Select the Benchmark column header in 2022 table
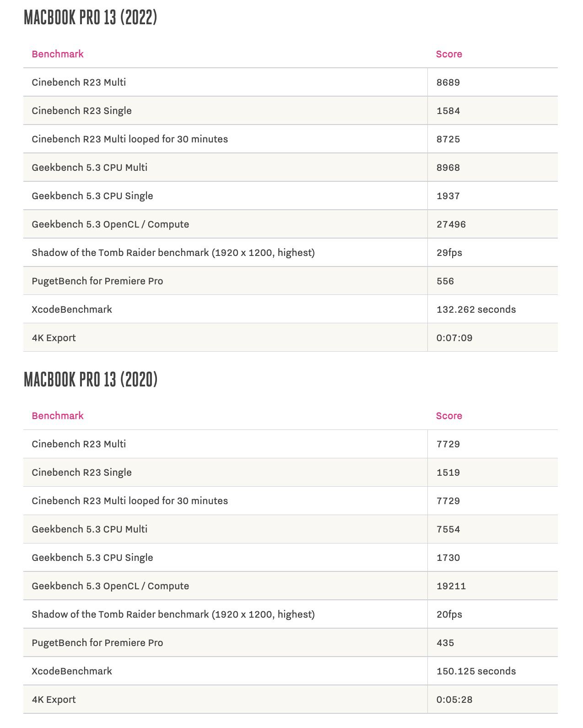Viewport: 583px width, 728px height. click(x=58, y=54)
